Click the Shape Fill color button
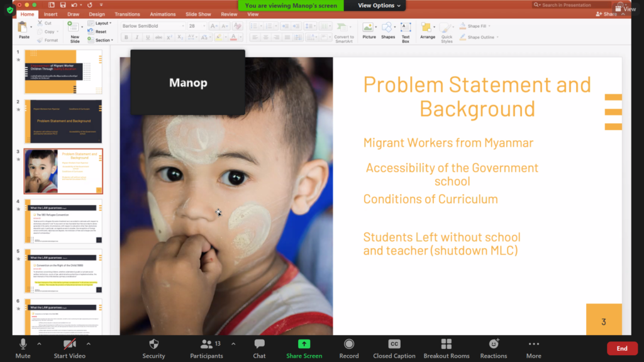This screenshot has height=362, width=644. pyautogui.click(x=462, y=26)
